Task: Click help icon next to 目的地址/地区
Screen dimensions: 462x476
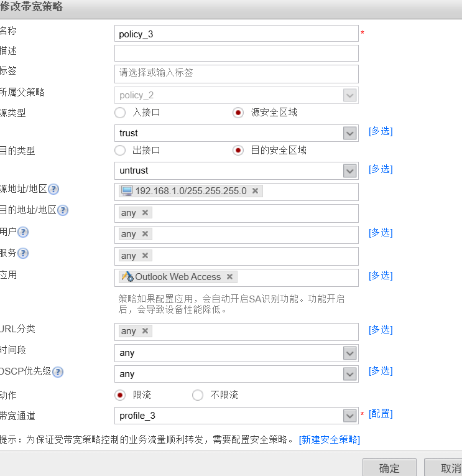Action: pos(63,210)
